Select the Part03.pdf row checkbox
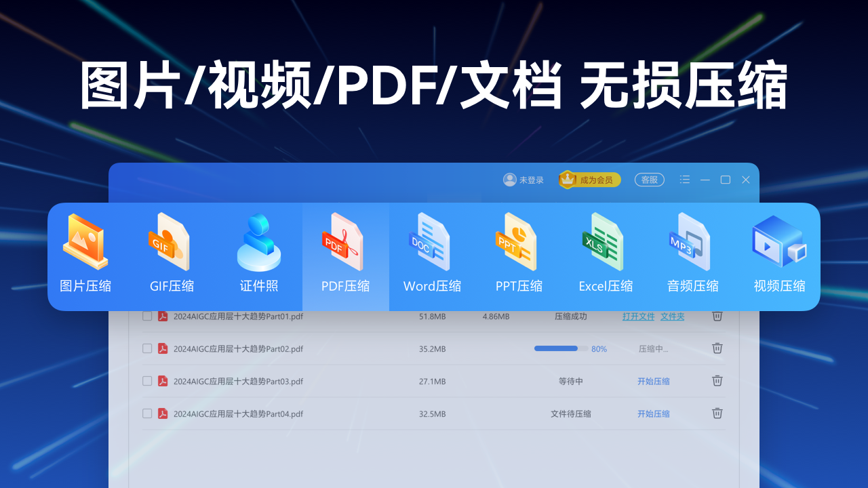This screenshot has width=868, height=488. tap(147, 381)
